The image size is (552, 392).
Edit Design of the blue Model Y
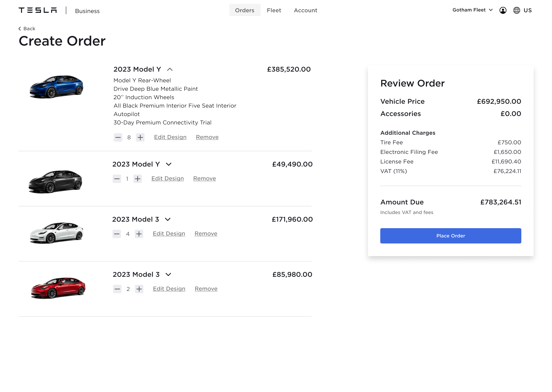170,137
